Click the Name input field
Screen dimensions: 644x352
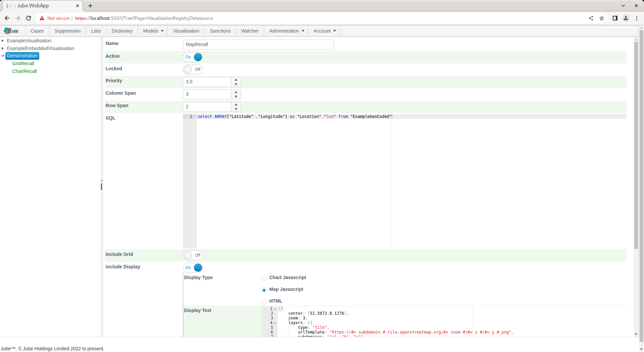258,45
